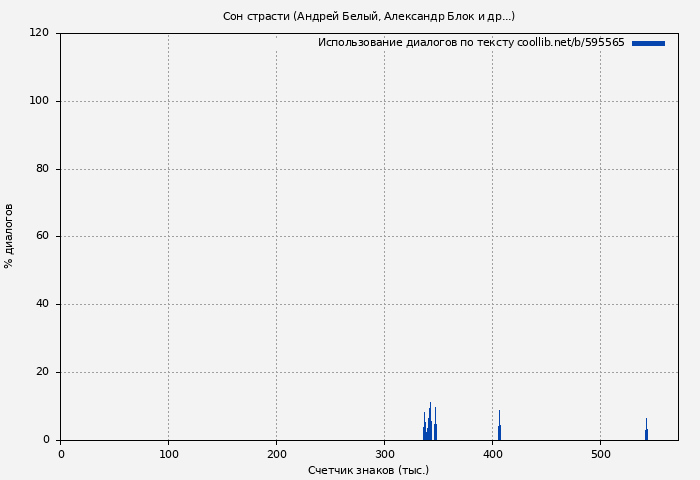Screen dimensions: 700x480
Task: Click the legend text mentioning coollib.net/b/595565
Action: click(471, 43)
